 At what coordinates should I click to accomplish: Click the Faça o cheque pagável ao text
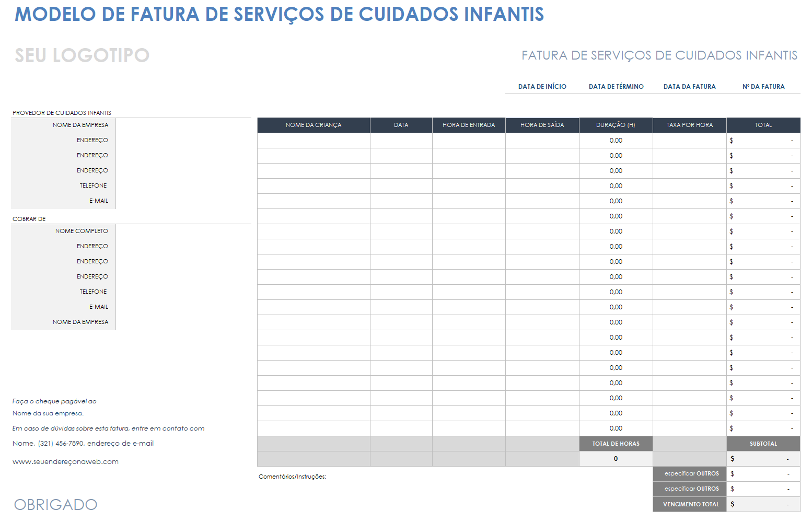click(x=54, y=401)
